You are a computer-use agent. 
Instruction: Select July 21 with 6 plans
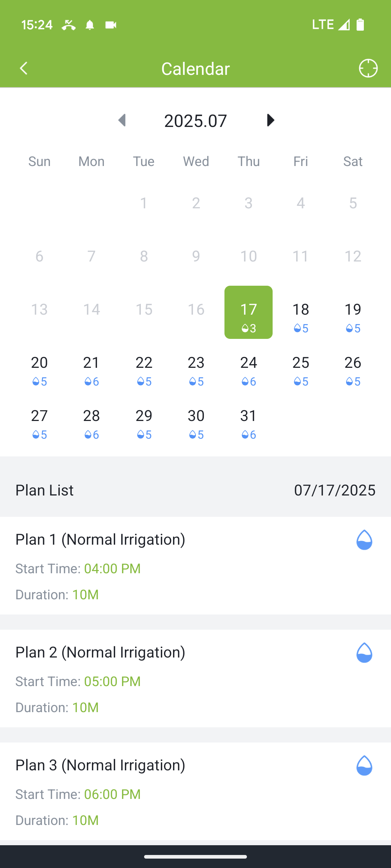tap(92, 370)
